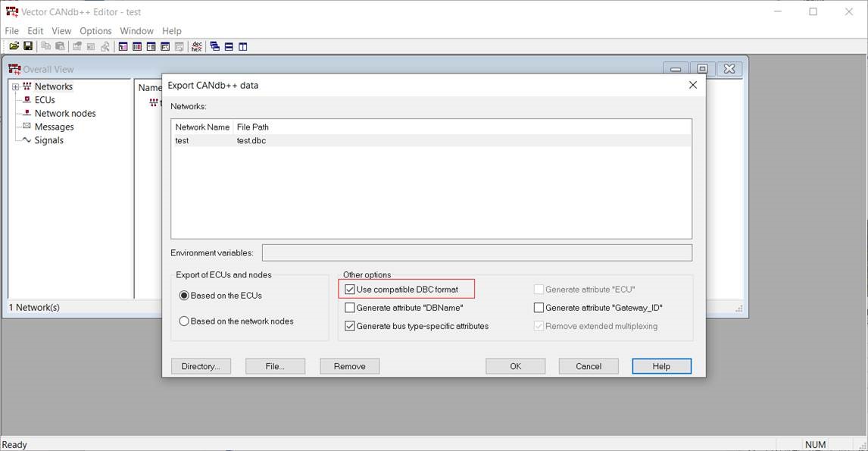Click the File... button in dialog
The image size is (868, 451).
click(275, 366)
